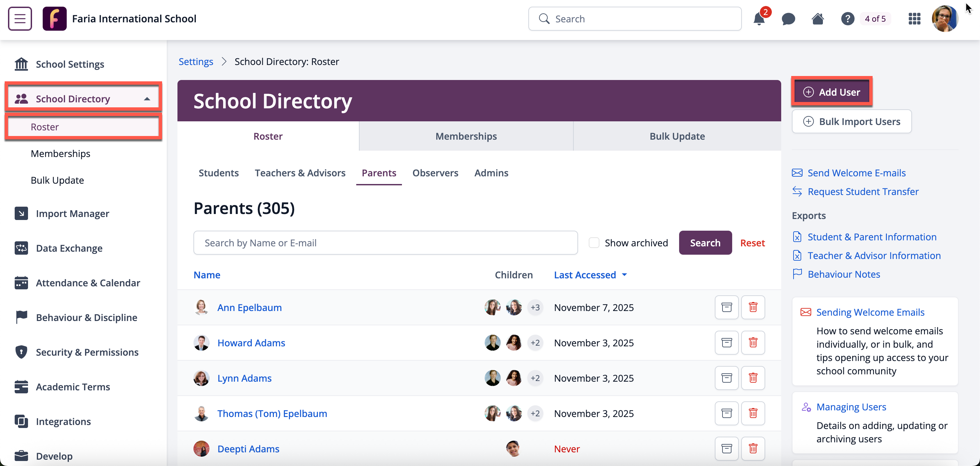980x466 pixels.
Task: Toggle the hamburger menu icon
Action: point(20,19)
